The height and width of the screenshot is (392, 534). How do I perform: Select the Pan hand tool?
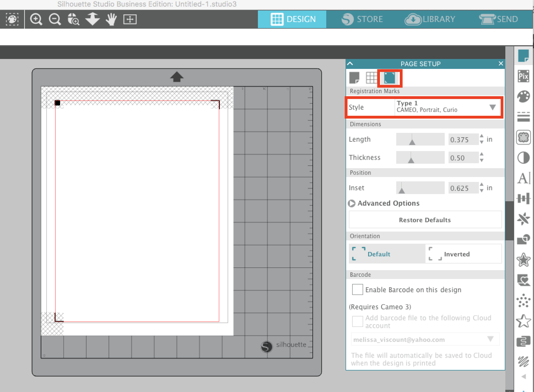[111, 19]
